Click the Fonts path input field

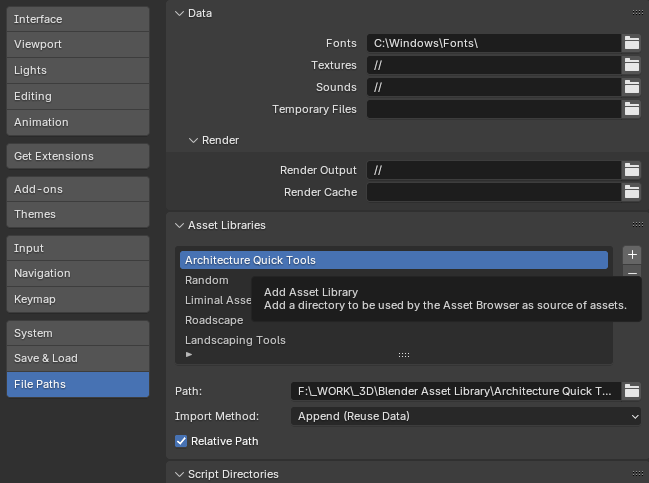tap(493, 43)
